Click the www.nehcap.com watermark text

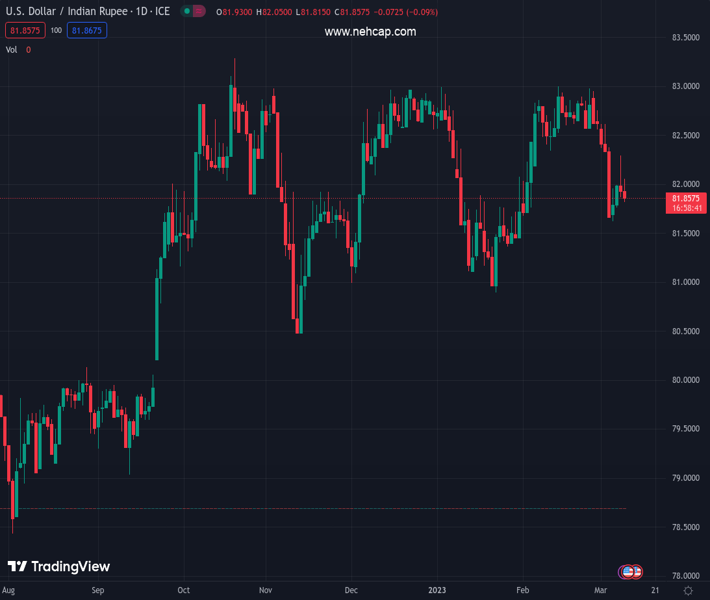click(x=370, y=32)
